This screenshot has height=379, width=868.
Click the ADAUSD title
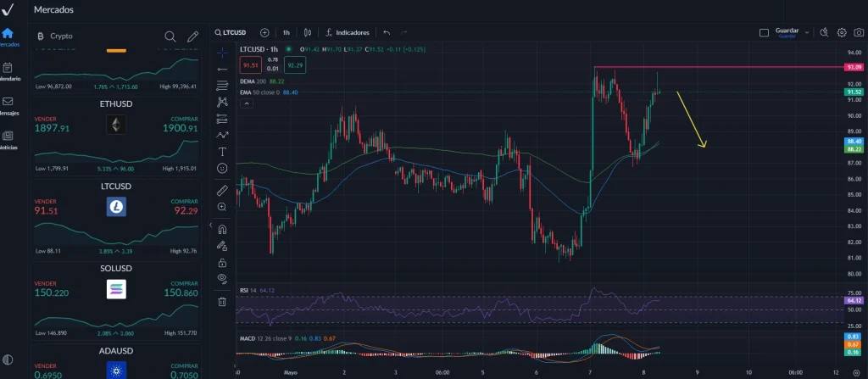116,351
